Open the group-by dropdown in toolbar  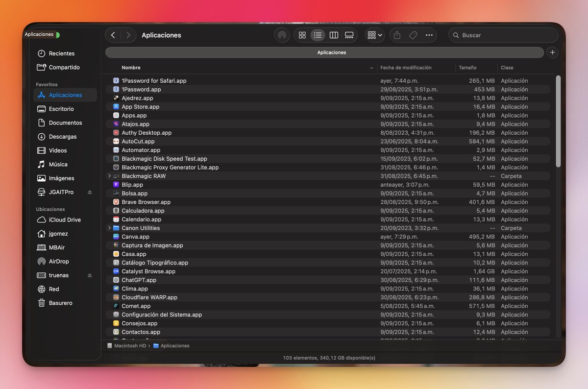point(375,35)
